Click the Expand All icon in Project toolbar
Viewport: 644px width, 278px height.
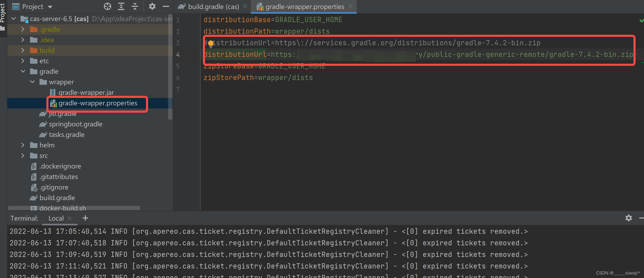121,6
